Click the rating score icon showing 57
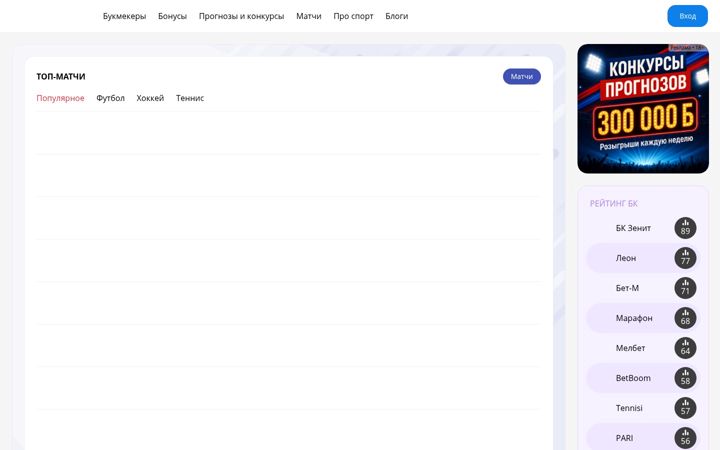 [685, 408]
